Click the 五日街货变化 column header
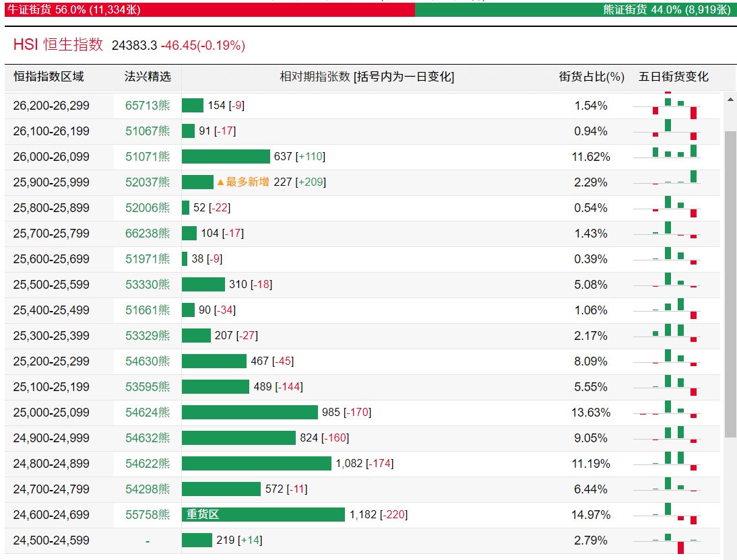This screenshot has height=560, width=737. click(674, 77)
